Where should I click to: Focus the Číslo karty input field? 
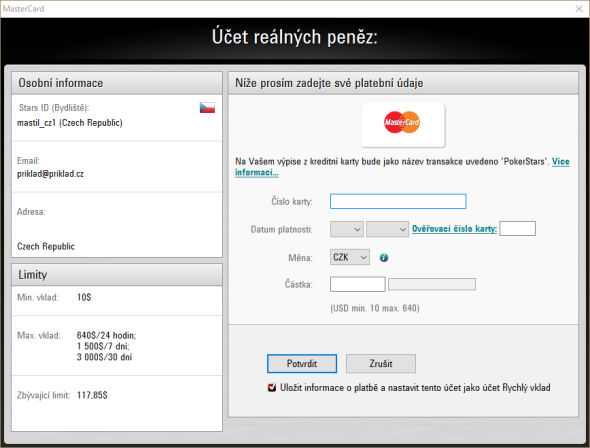398,201
